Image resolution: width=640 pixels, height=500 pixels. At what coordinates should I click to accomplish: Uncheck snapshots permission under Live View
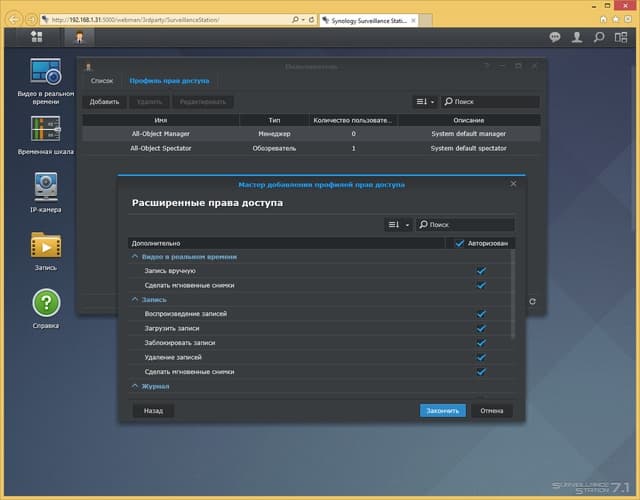point(481,285)
